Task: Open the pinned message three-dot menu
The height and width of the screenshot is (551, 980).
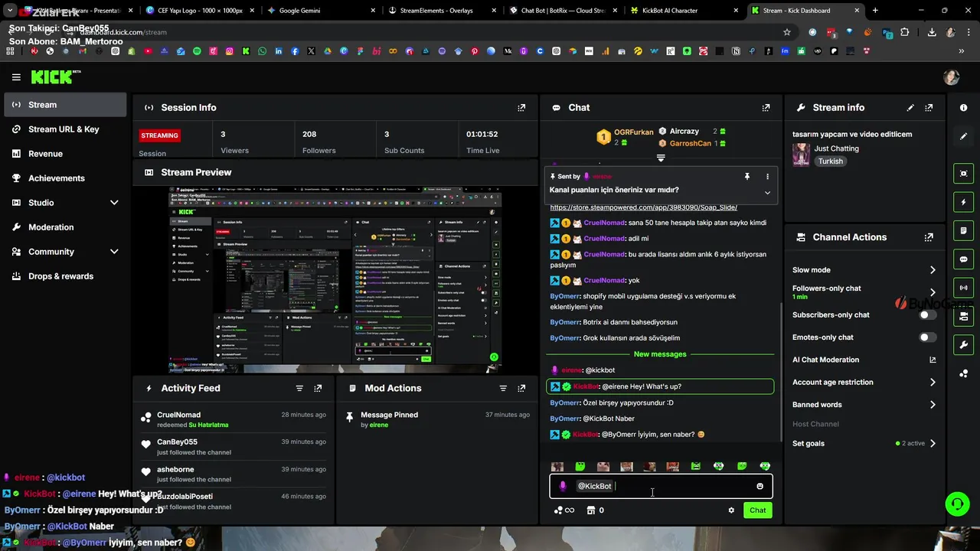Action: point(767,176)
